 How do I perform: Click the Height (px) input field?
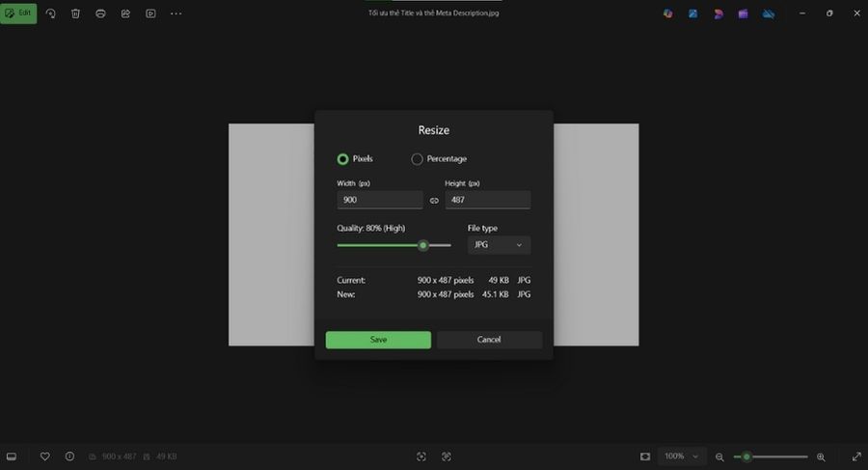pos(487,200)
